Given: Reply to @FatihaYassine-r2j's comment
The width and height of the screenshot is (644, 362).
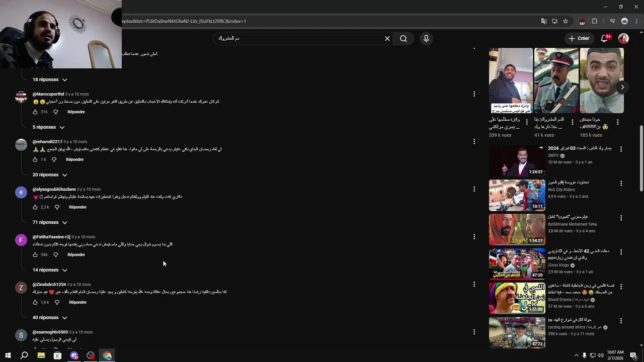Looking at the screenshot, I should 76,255.
